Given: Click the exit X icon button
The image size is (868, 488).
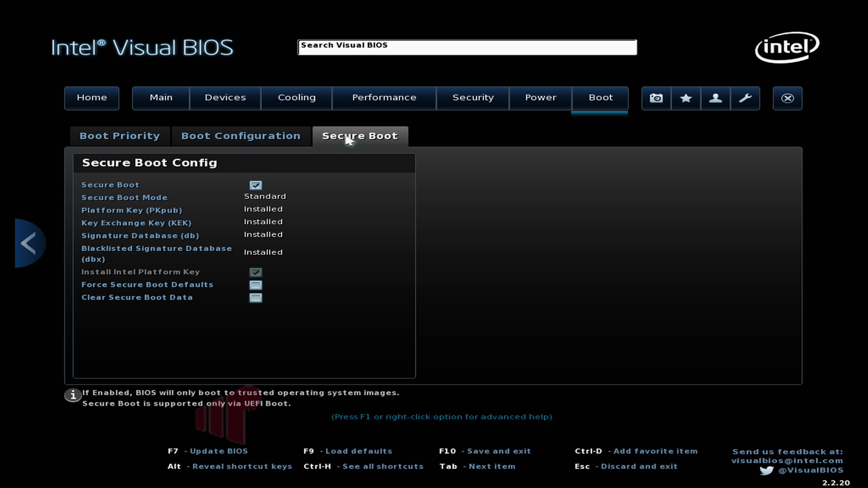Looking at the screenshot, I should (788, 98).
